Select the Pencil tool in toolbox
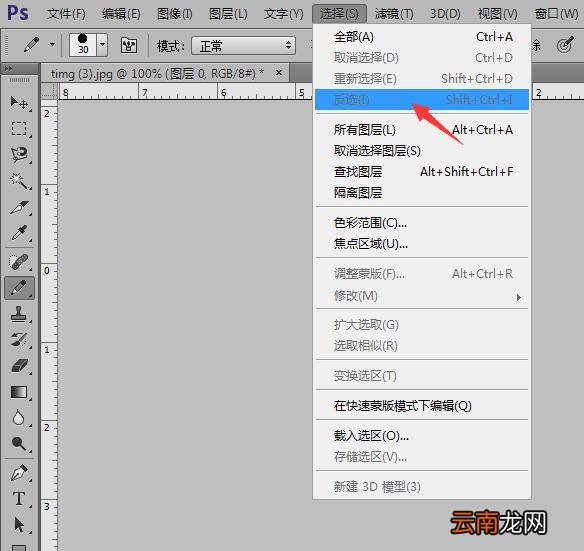This screenshot has width=584, height=551. tap(19, 288)
